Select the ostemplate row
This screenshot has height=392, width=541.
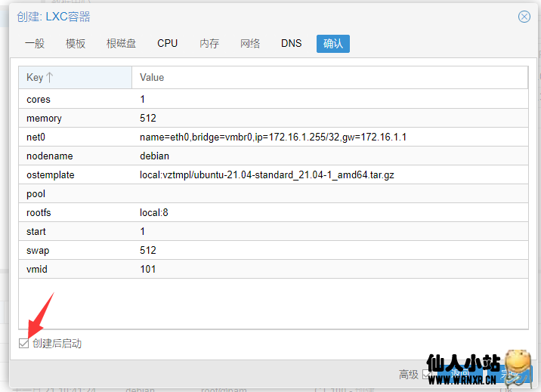pos(273,175)
